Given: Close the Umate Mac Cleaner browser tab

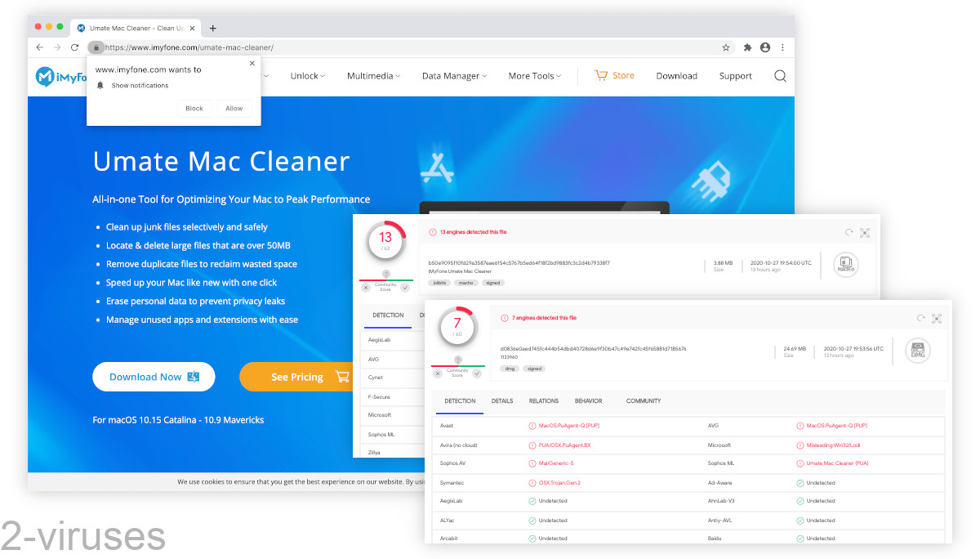Looking at the screenshot, I should pyautogui.click(x=193, y=28).
